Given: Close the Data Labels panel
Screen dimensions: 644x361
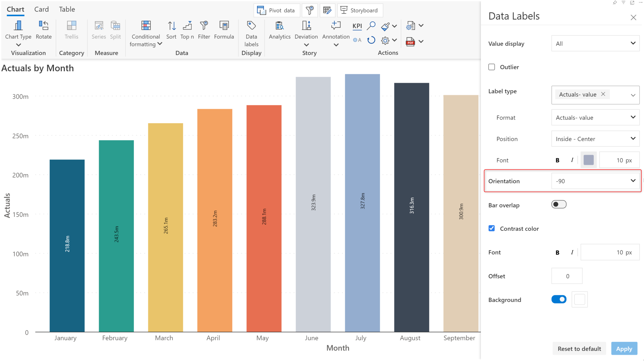Looking at the screenshot, I should (633, 17).
